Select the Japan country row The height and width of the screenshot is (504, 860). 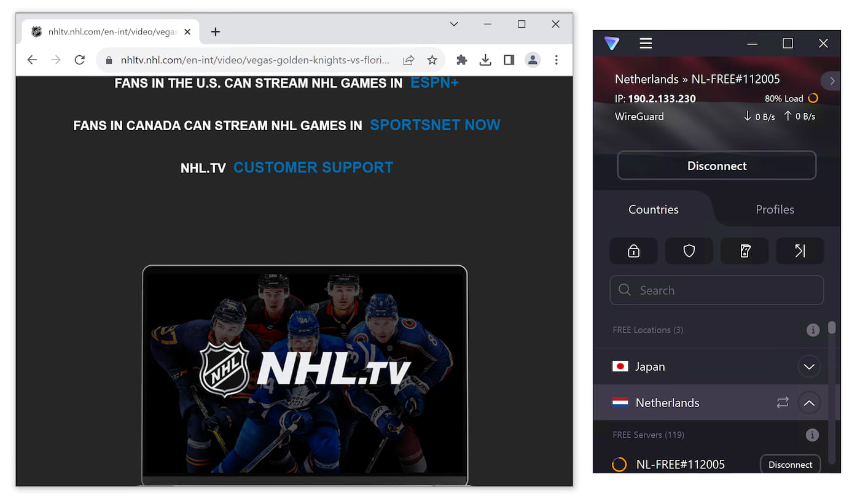click(x=710, y=366)
